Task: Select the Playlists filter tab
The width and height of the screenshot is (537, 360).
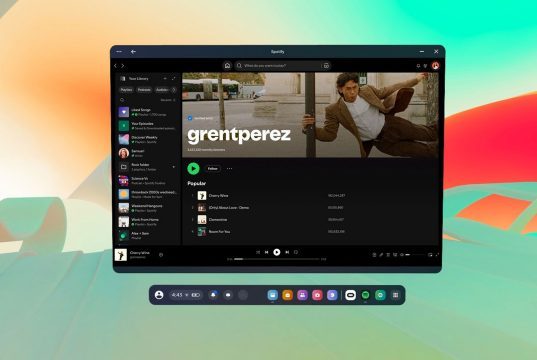Action: click(126, 90)
